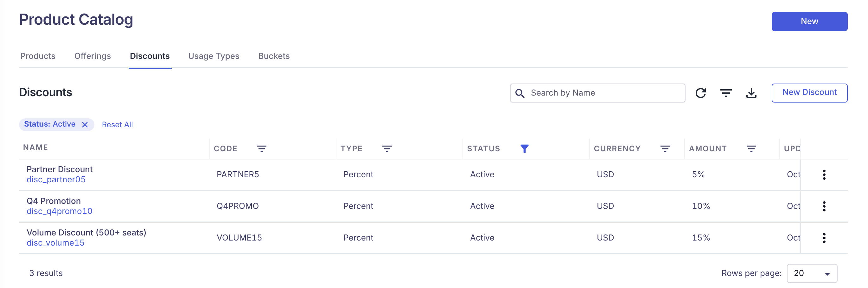Open the TYPE column filter
Image resolution: width=868 pixels, height=288 pixels.
point(387,148)
